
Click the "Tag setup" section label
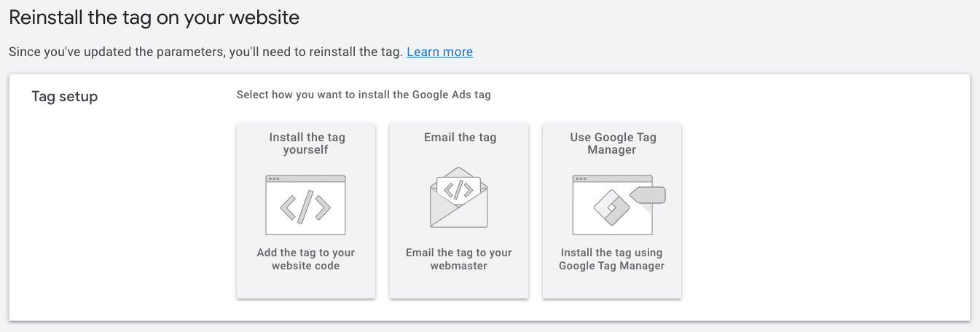pos(65,96)
